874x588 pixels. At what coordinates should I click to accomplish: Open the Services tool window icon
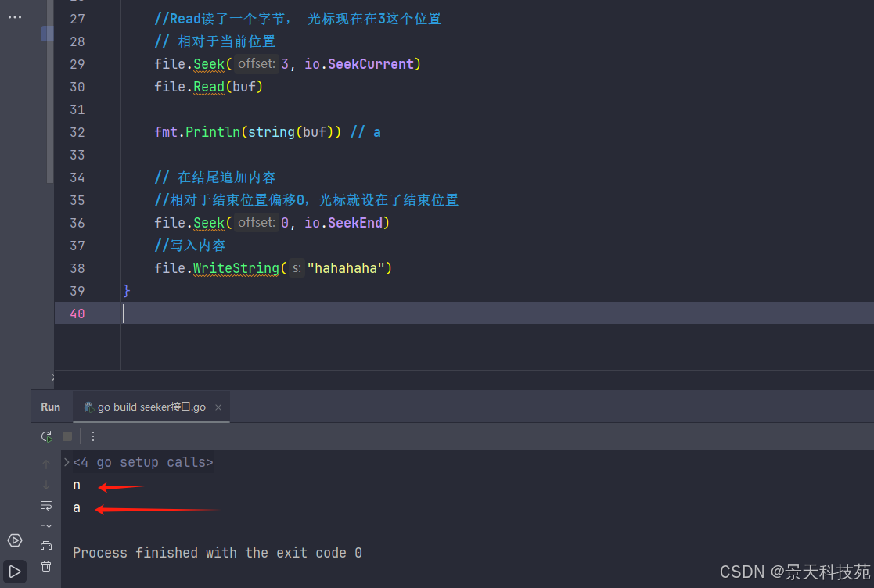click(15, 540)
